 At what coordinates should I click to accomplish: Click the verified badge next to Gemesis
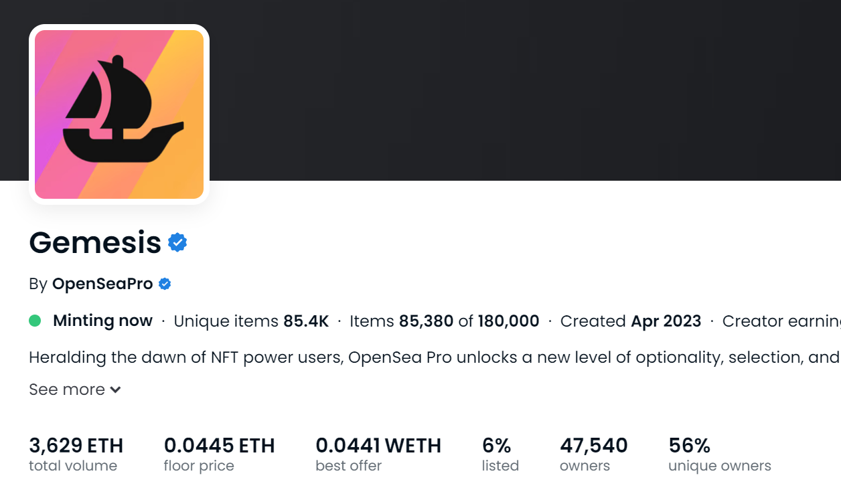click(x=177, y=242)
